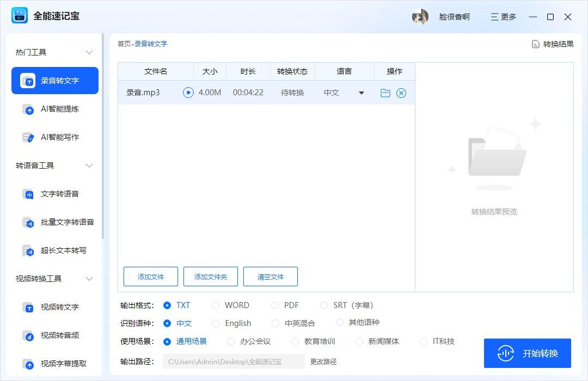Click the 视频转文字 sidebar icon
Image resolution: width=588 pixels, height=381 pixels.
click(x=28, y=308)
